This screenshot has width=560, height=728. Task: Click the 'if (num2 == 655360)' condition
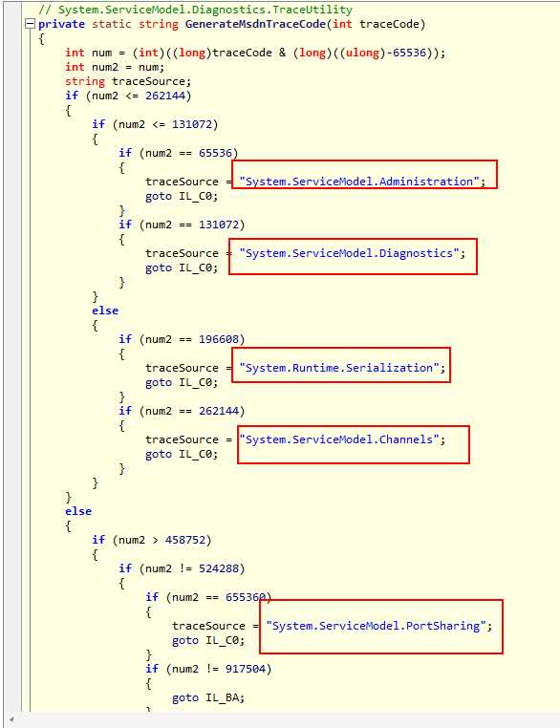click(208, 597)
